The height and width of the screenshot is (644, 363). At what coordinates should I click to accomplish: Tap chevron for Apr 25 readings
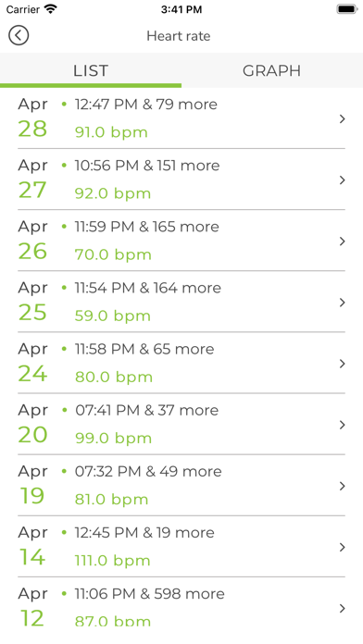click(x=342, y=303)
